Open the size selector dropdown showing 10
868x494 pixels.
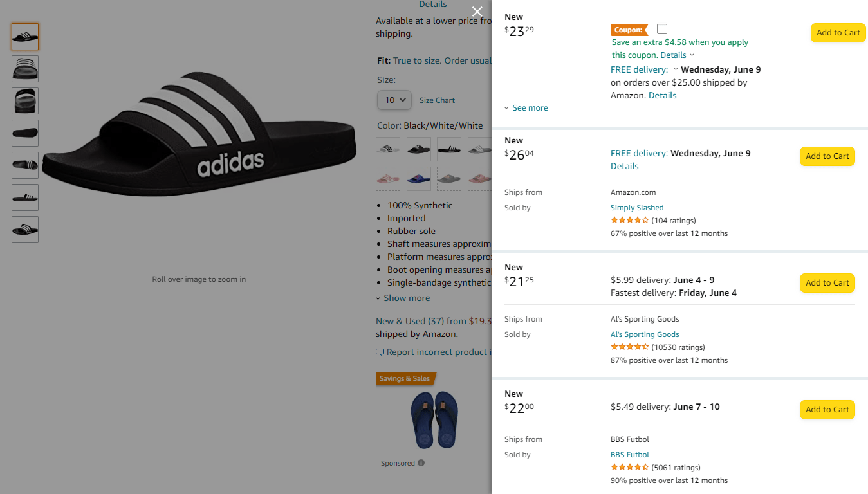[394, 100]
